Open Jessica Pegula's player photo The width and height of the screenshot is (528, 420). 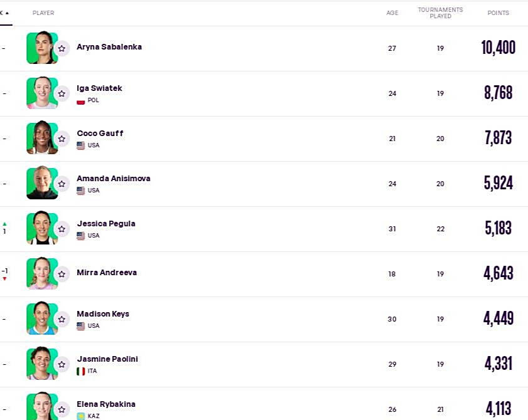(x=41, y=228)
